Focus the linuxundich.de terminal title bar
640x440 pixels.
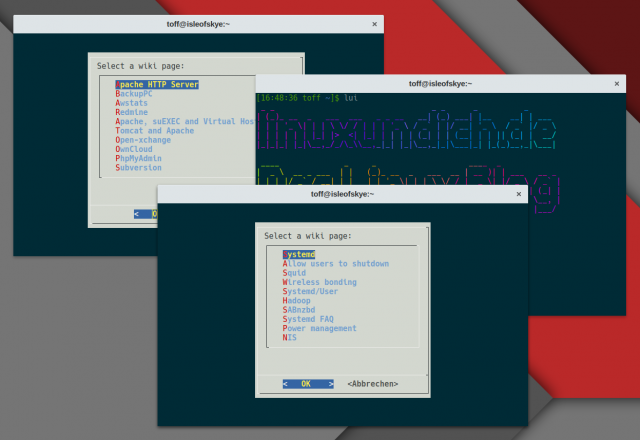coord(440,84)
